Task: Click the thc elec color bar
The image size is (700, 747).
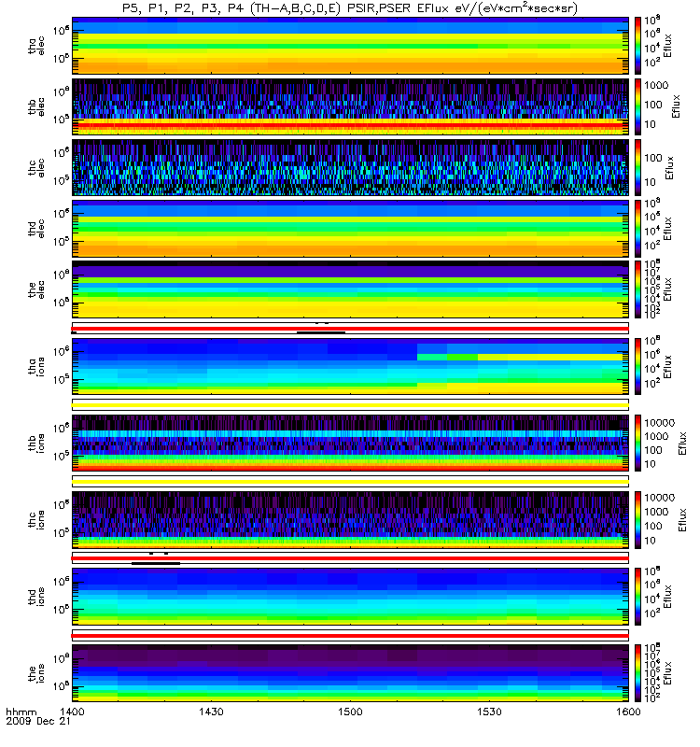Action: point(637,168)
